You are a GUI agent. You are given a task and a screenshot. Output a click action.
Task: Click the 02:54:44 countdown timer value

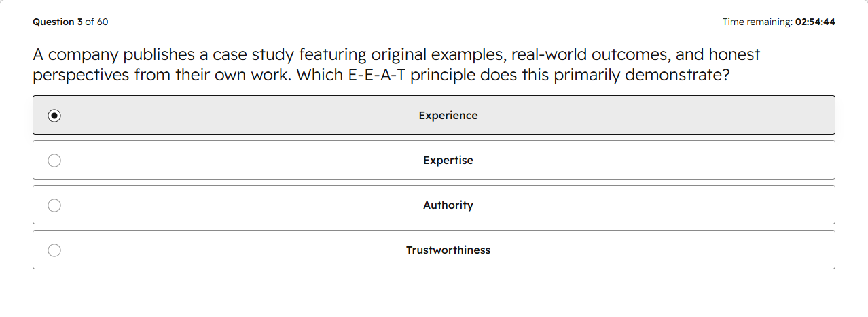point(815,22)
